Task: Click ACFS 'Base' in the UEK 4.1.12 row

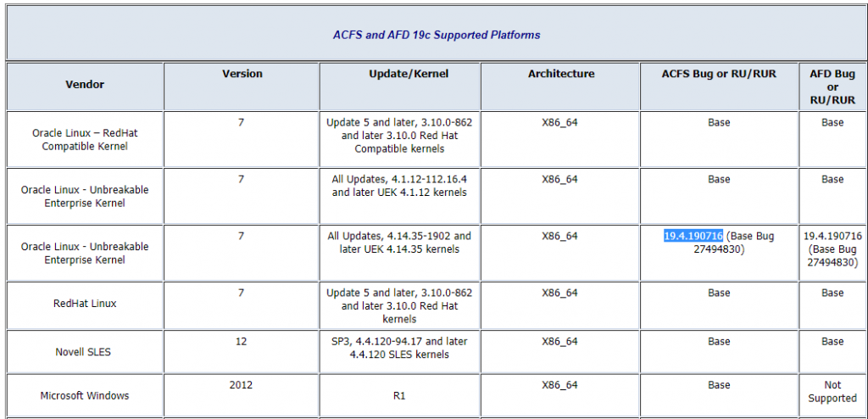Action: click(x=719, y=179)
